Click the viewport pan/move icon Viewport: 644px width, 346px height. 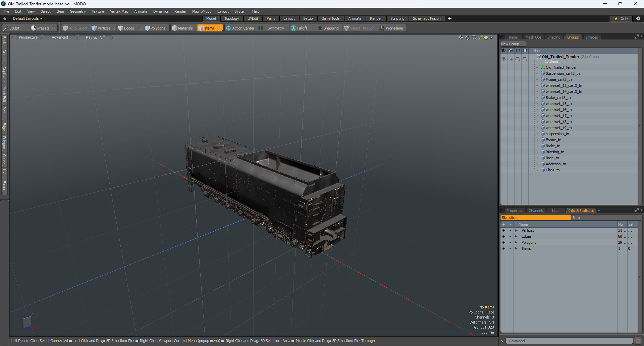click(x=461, y=38)
